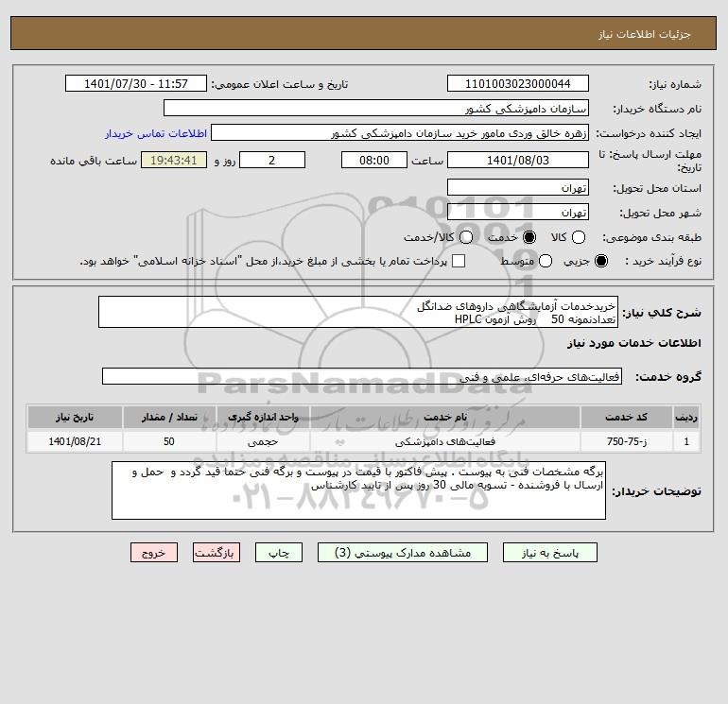Click the request creator field زهره خالق وردی
The image size is (728, 704).
coord(400,132)
